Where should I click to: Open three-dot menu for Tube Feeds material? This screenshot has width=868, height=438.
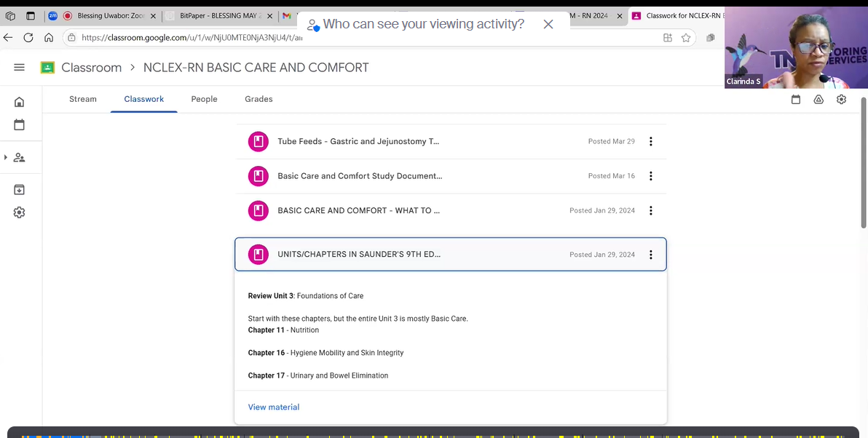click(x=650, y=142)
